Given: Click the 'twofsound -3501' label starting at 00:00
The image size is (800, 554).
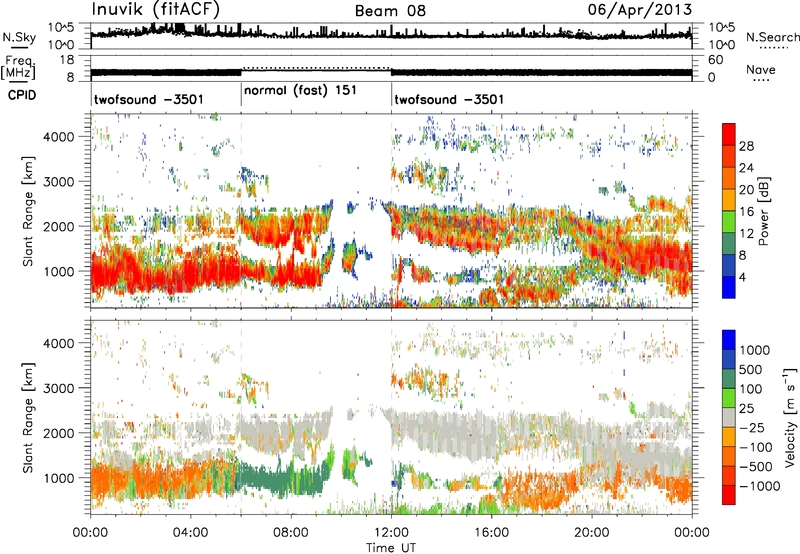Looking at the screenshot, I should point(148,99).
